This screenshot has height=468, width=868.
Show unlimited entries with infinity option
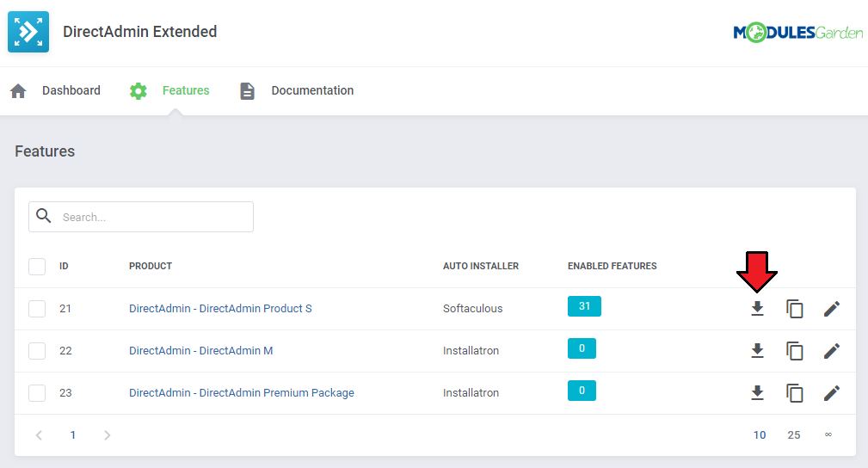tap(828, 434)
